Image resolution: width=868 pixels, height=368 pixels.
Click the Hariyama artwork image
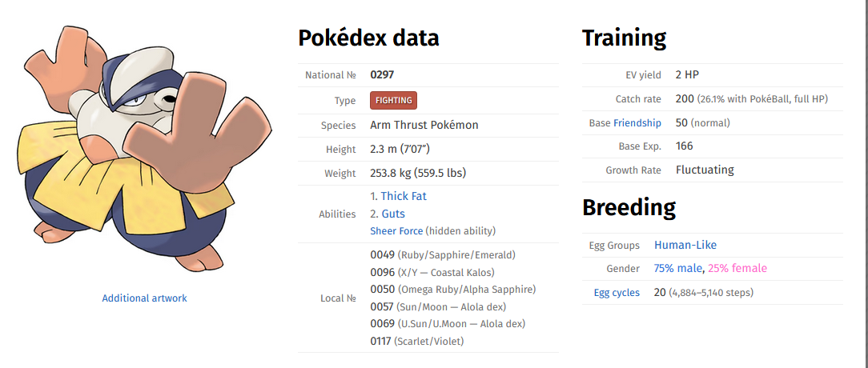click(144, 148)
